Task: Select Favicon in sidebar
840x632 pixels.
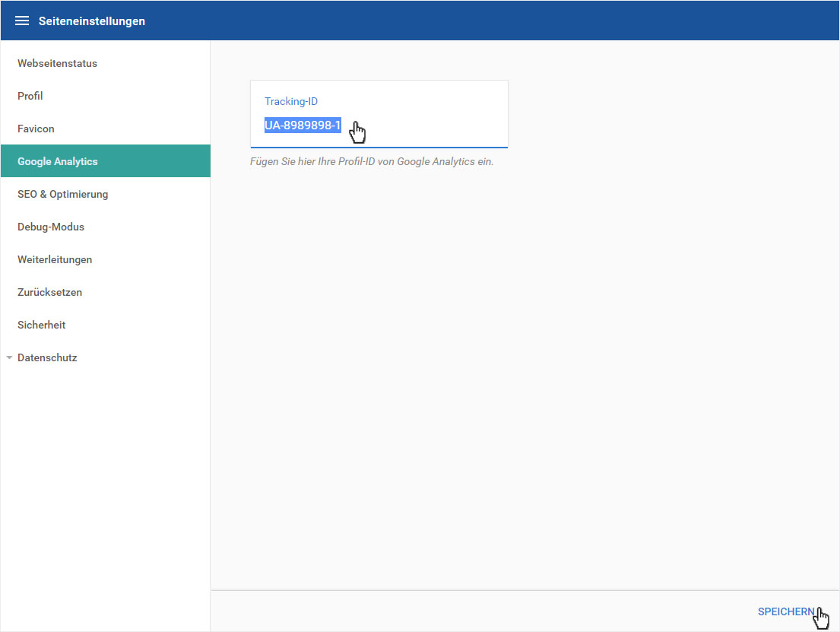Action: (x=106, y=129)
